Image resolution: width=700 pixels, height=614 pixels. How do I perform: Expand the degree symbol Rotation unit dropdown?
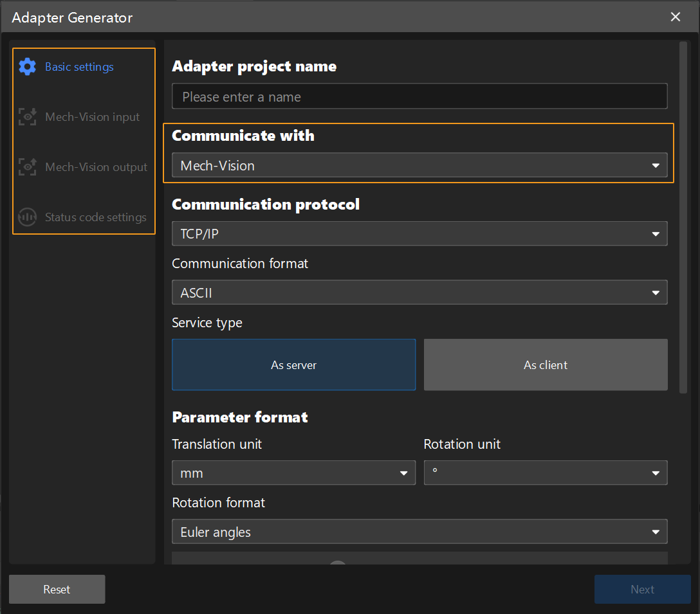point(546,473)
